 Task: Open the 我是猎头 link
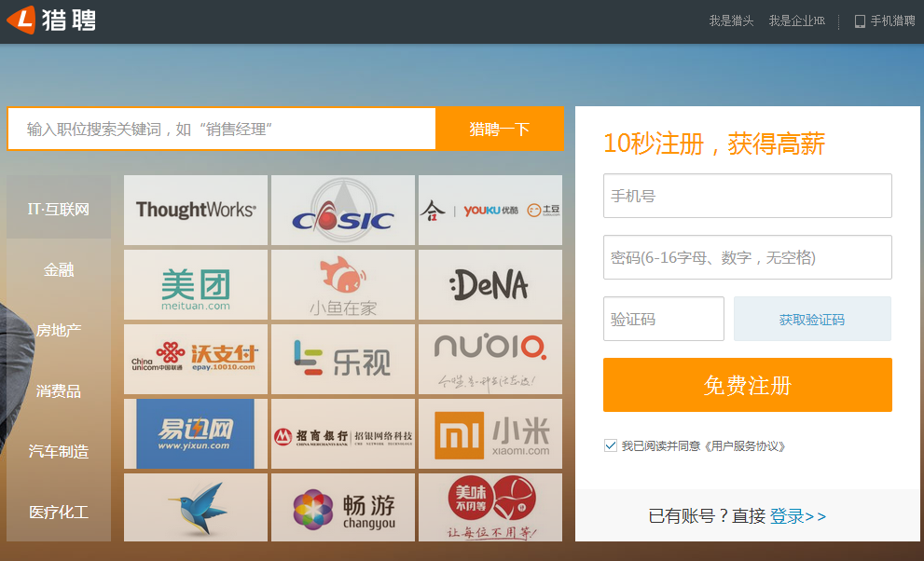click(x=731, y=21)
